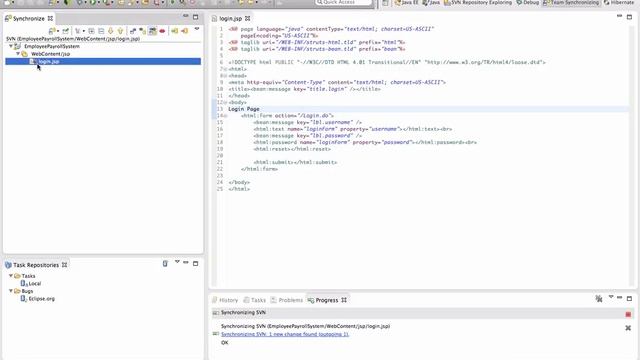Click the update all incoming changes icon
The height and width of the screenshot is (360, 640).
tap(175, 31)
